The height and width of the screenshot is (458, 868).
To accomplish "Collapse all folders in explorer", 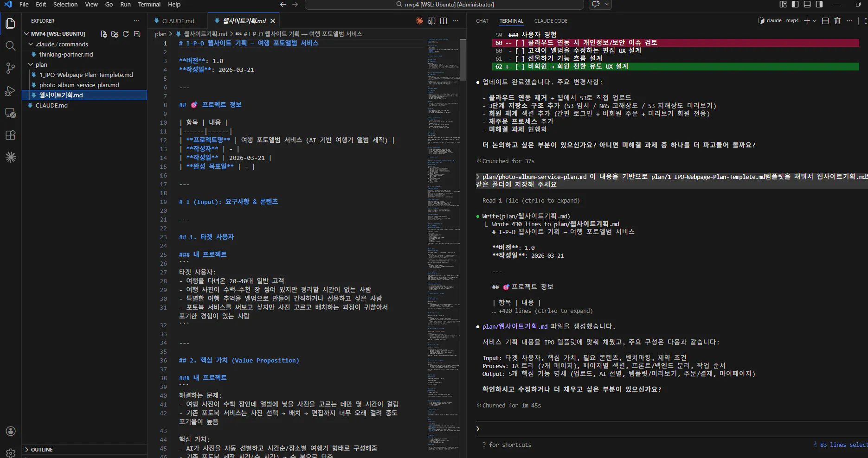I will tap(137, 34).
